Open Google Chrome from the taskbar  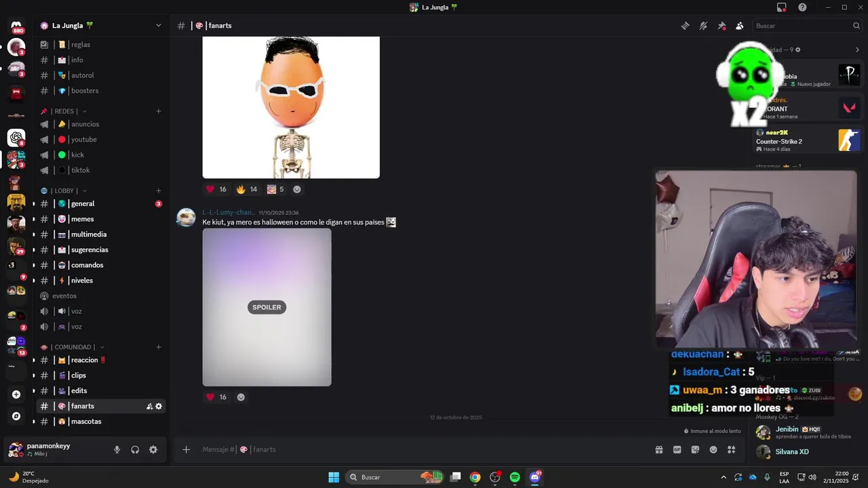[x=475, y=477]
